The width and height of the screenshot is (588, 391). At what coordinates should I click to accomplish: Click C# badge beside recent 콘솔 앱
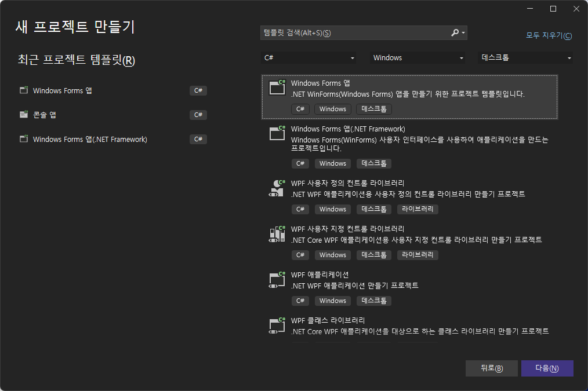point(198,115)
